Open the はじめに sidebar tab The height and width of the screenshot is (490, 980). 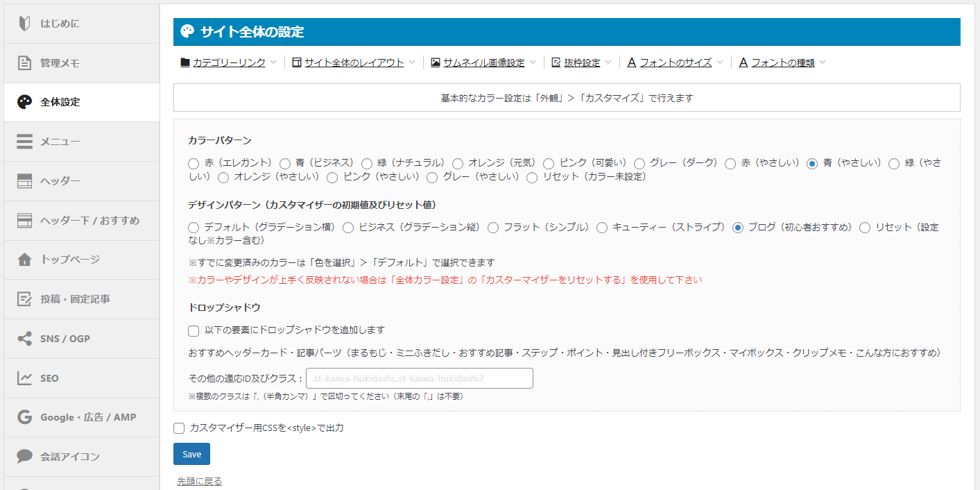(x=81, y=24)
